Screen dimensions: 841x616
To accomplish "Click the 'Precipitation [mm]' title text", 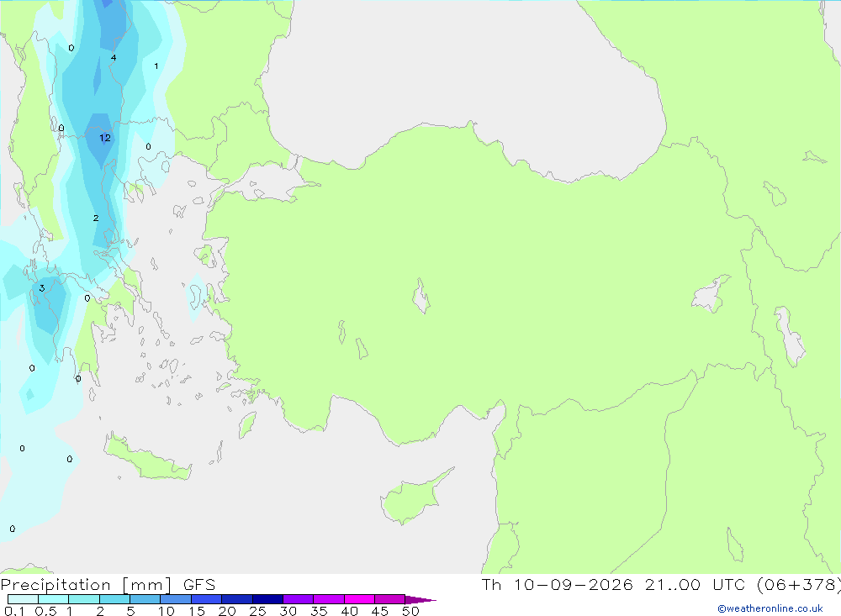I will click(x=86, y=585).
